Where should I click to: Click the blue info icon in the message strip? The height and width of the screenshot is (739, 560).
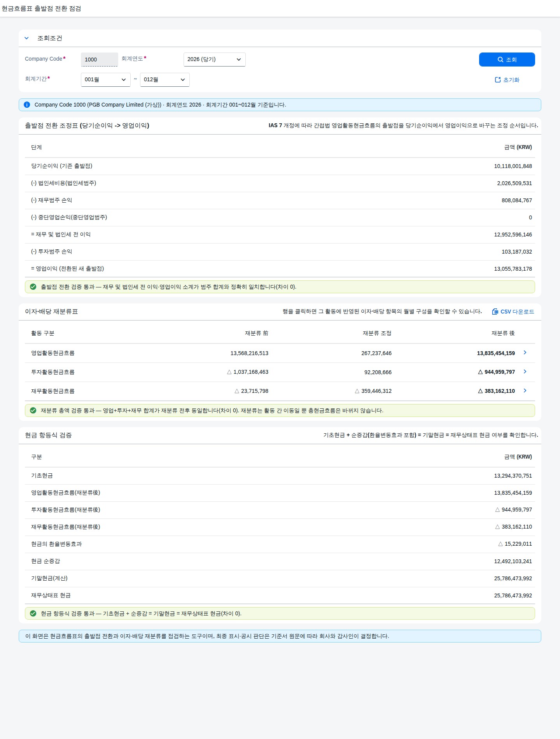27,105
